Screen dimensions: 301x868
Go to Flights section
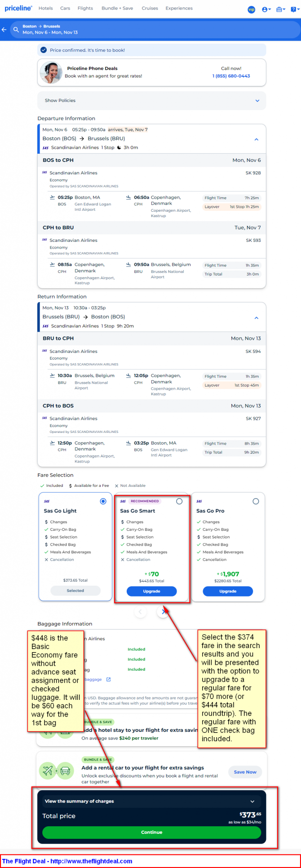85,8
